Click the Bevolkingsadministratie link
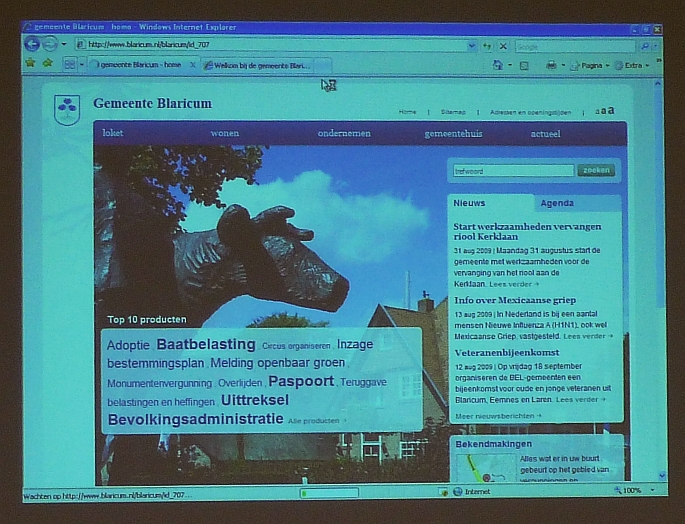The image size is (685, 524). point(195,419)
